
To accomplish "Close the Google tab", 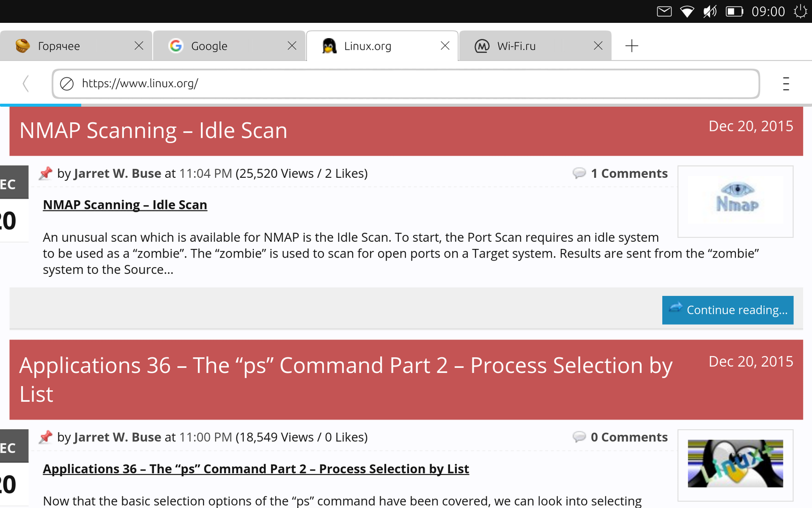I will pyautogui.click(x=292, y=46).
